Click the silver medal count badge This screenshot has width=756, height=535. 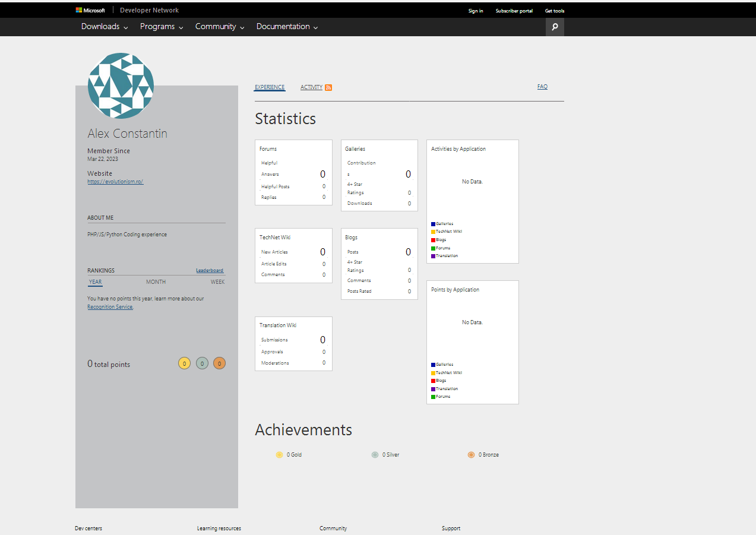point(202,363)
